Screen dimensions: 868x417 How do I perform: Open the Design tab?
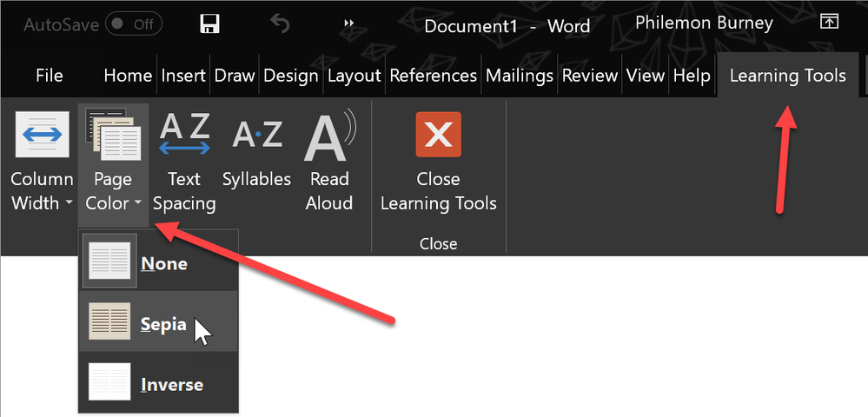(291, 76)
